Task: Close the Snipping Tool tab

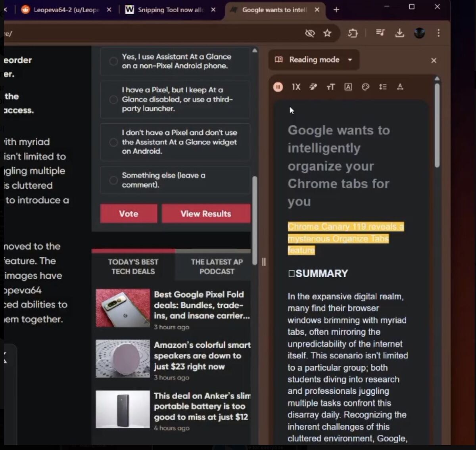Action: 213,10
